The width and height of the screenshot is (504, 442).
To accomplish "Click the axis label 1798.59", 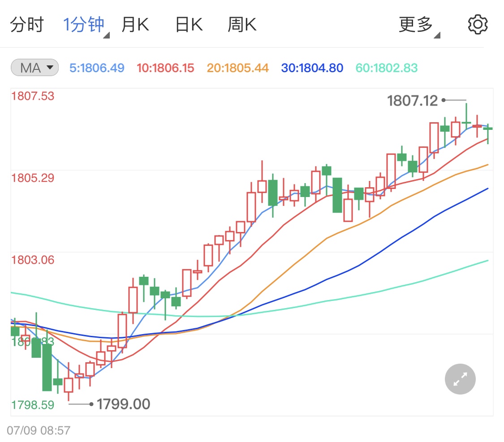I will coord(33,405).
